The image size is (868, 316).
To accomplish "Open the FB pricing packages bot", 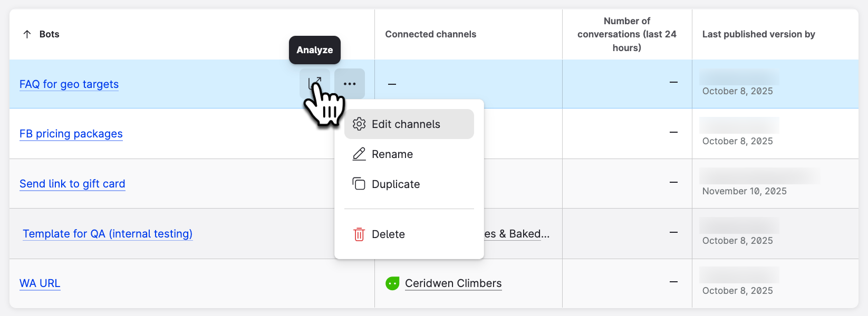I will tap(71, 134).
